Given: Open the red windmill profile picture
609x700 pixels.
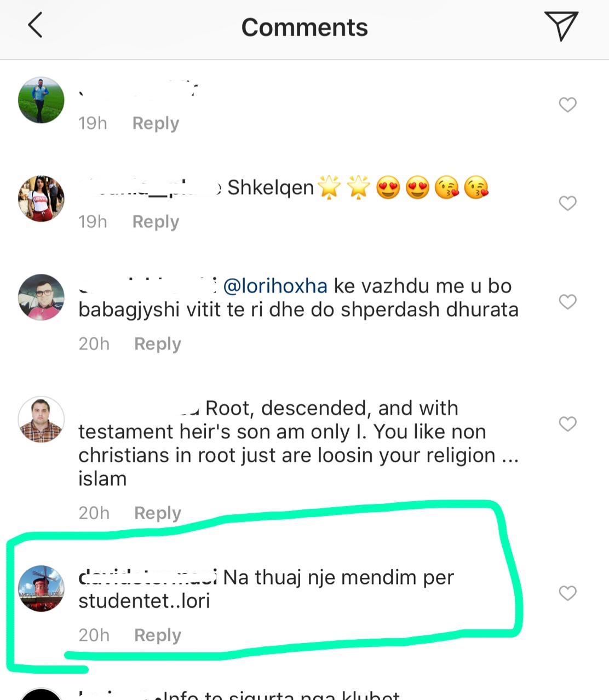Looking at the screenshot, I should tap(42, 589).
